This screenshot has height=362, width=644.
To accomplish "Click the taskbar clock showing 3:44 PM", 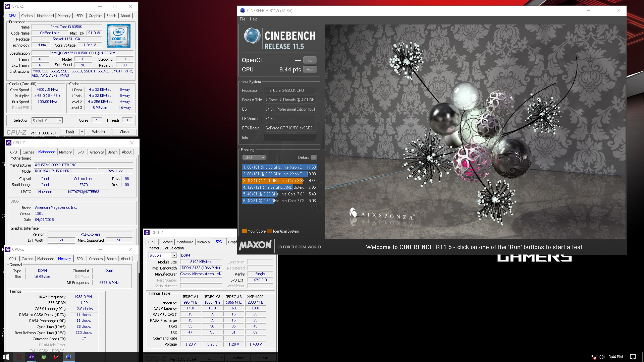I will pos(615,357).
